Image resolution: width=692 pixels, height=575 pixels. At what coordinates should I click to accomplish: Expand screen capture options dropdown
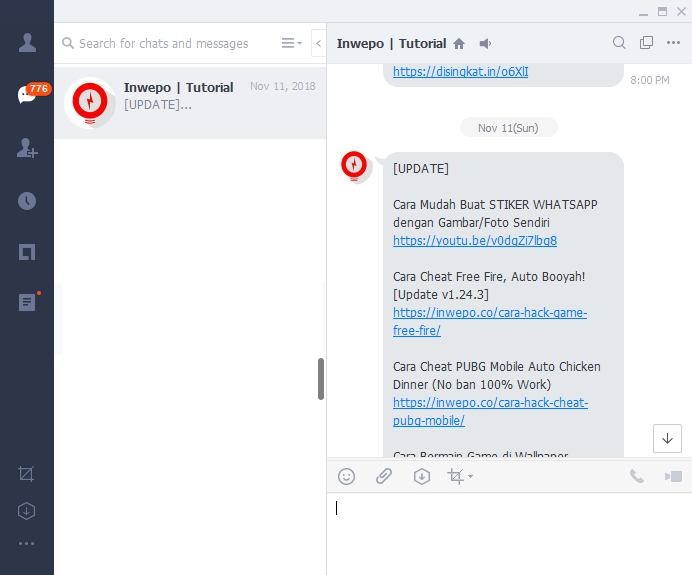click(470, 477)
